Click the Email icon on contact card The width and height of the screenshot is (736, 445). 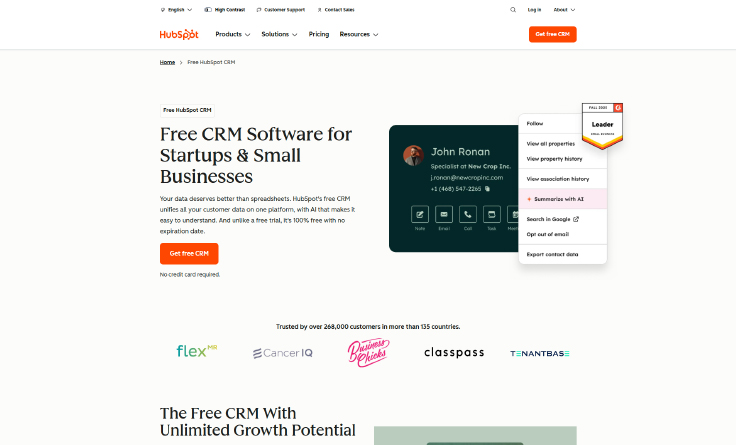(x=444, y=215)
